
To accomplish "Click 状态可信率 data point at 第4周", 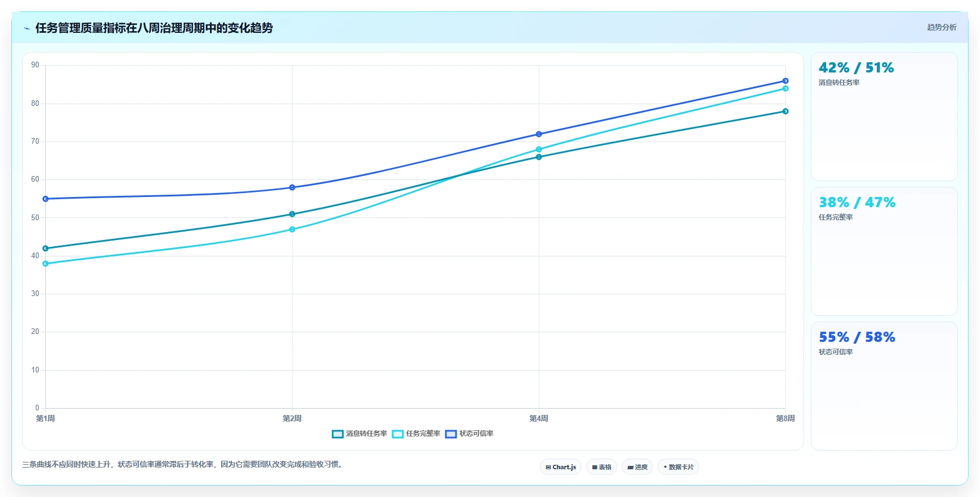I will click(x=539, y=134).
